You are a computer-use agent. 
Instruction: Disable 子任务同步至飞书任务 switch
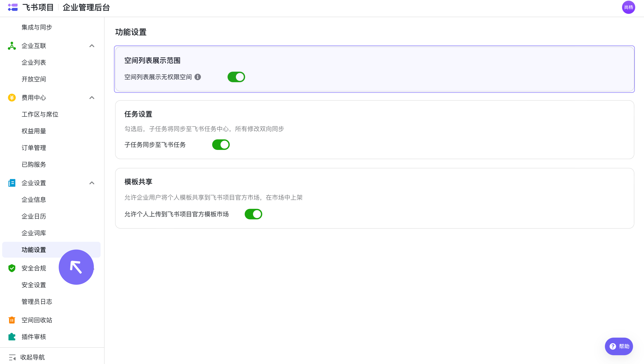point(221,145)
